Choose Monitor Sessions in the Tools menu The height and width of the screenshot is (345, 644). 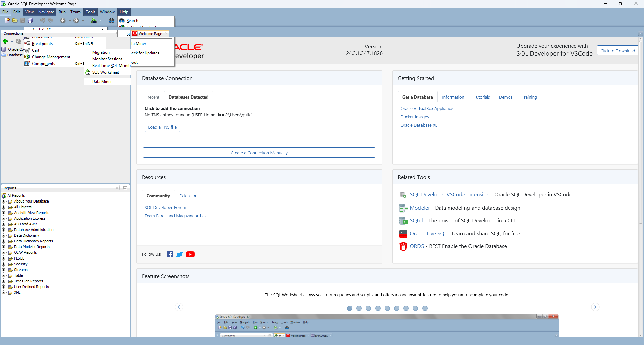tap(109, 59)
